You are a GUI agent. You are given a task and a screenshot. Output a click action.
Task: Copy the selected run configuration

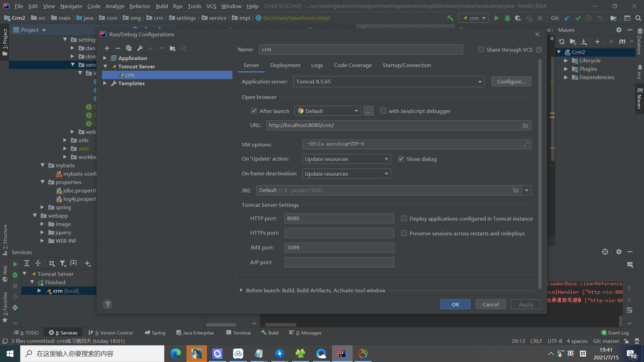[x=129, y=48]
